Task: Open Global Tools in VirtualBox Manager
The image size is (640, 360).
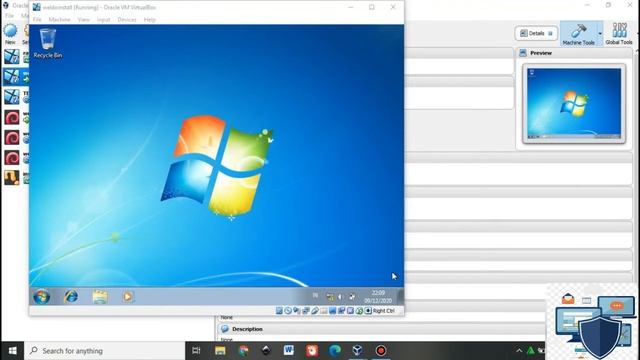Action: click(x=619, y=34)
